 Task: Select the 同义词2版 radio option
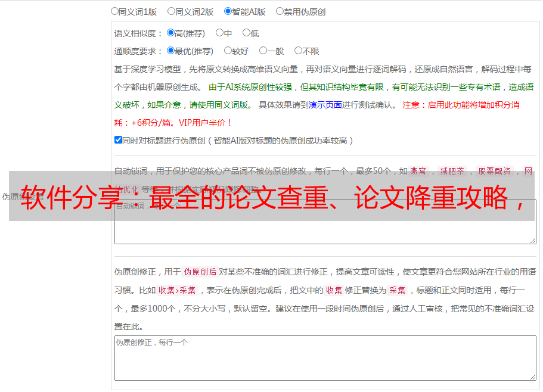point(171,11)
